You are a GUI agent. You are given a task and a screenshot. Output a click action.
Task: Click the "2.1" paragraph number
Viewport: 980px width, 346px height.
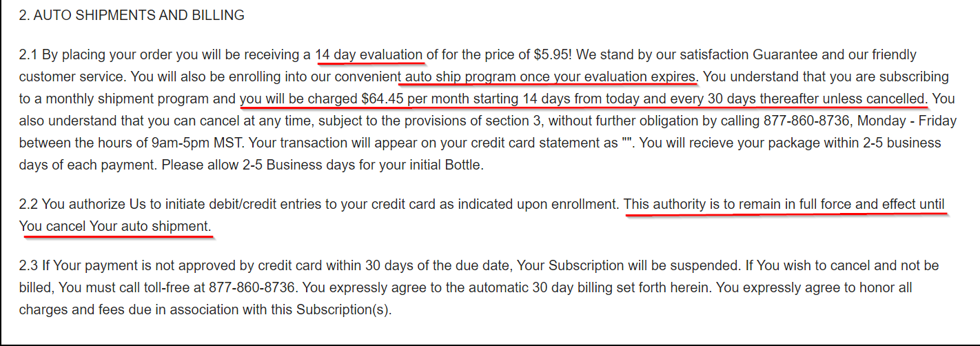[x=28, y=54]
